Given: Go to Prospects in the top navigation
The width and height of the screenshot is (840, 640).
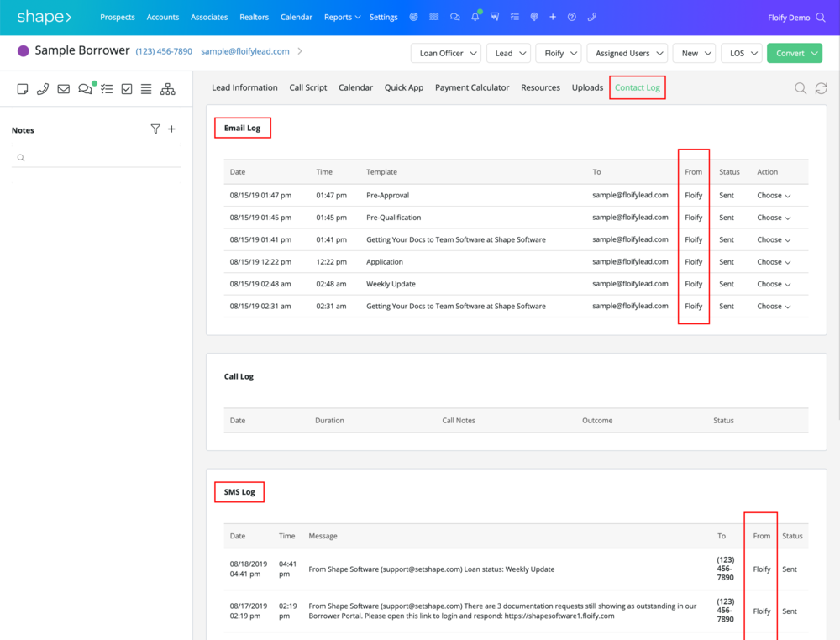Looking at the screenshot, I should click(x=118, y=17).
